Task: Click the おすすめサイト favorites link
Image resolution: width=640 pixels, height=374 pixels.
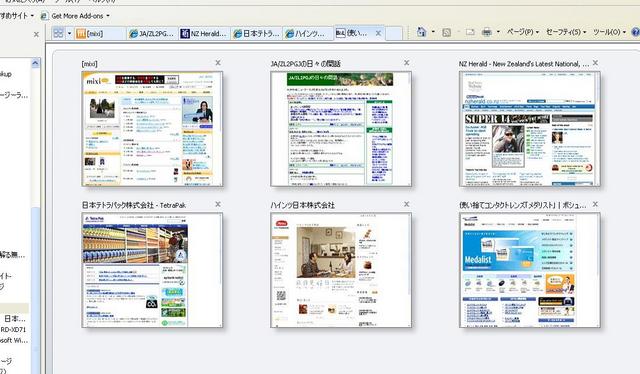Action: click(14, 16)
